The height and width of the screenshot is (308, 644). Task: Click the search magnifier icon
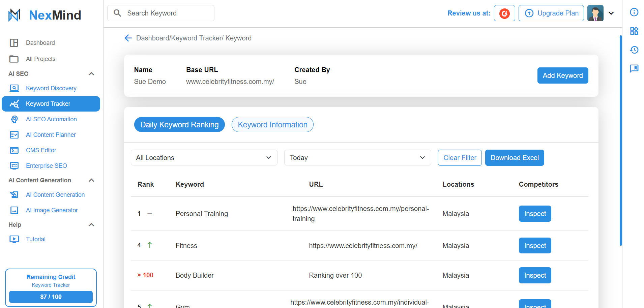[117, 13]
